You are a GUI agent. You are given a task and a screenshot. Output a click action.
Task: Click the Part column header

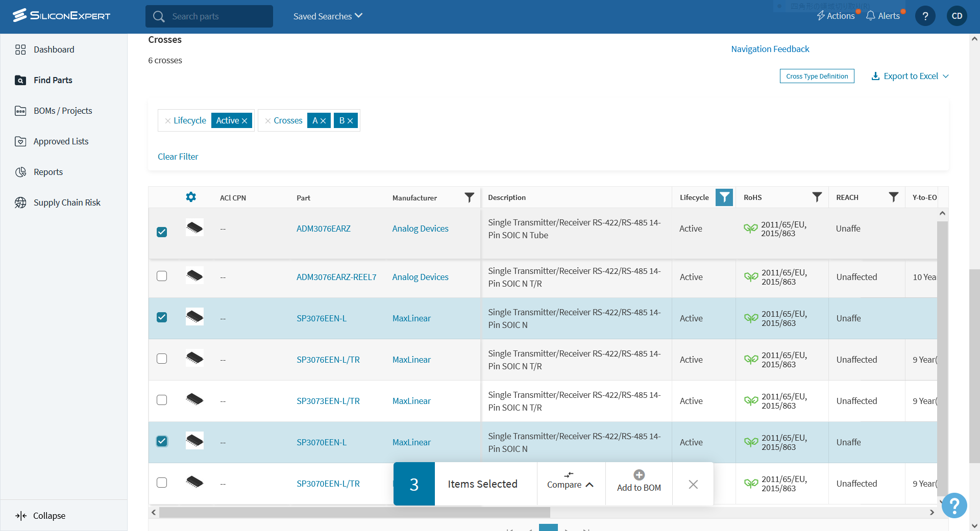[x=303, y=198]
